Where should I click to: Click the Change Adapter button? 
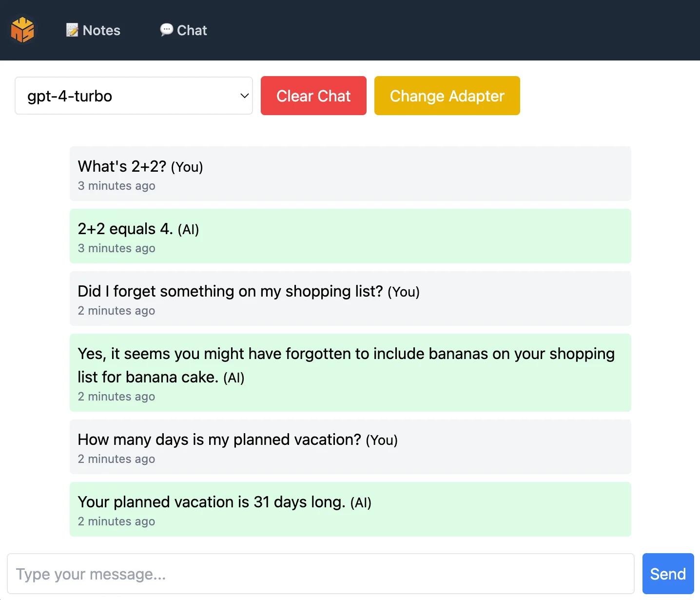click(447, 96)
